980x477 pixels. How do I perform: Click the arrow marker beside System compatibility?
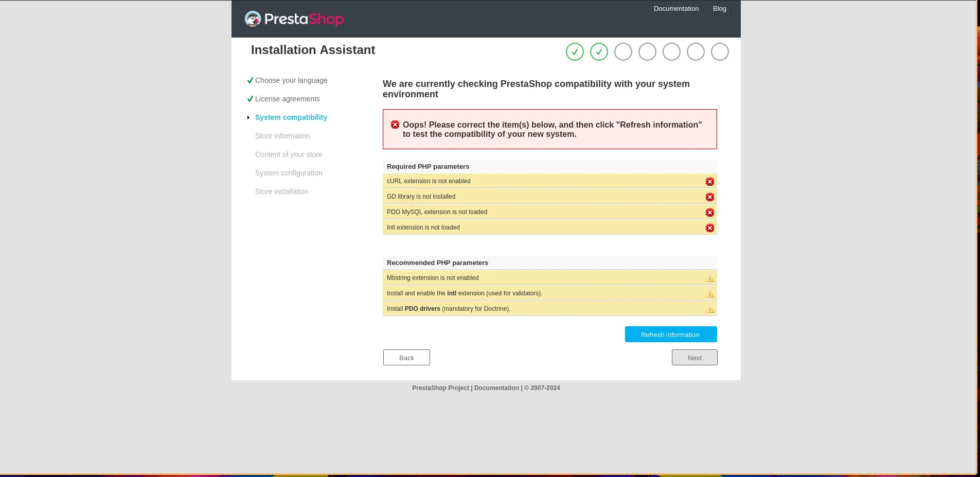tap(248, 118)
